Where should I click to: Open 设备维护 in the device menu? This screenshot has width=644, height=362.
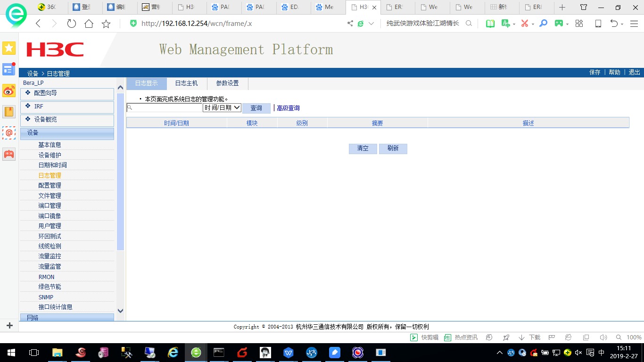tap(50, 155)
